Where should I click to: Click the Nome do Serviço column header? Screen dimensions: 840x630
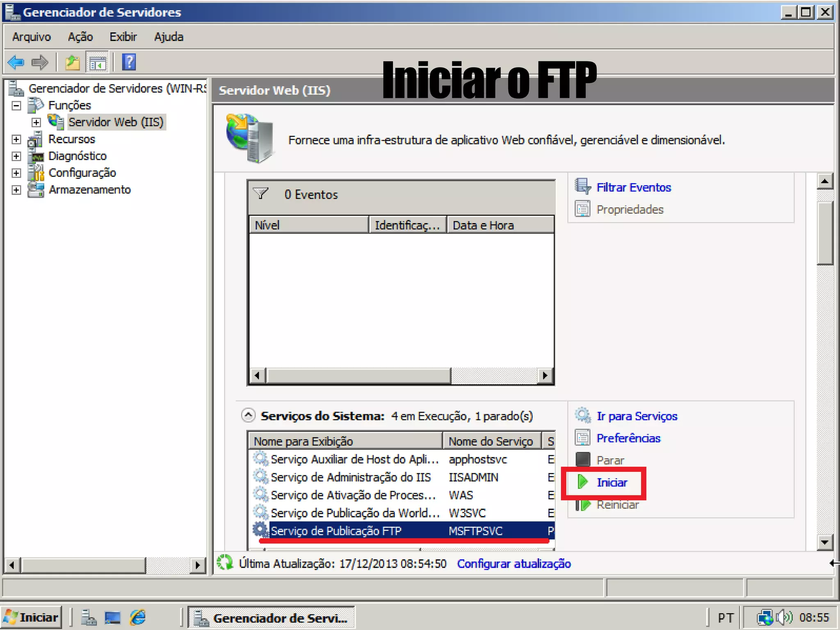tap(492, 441)
